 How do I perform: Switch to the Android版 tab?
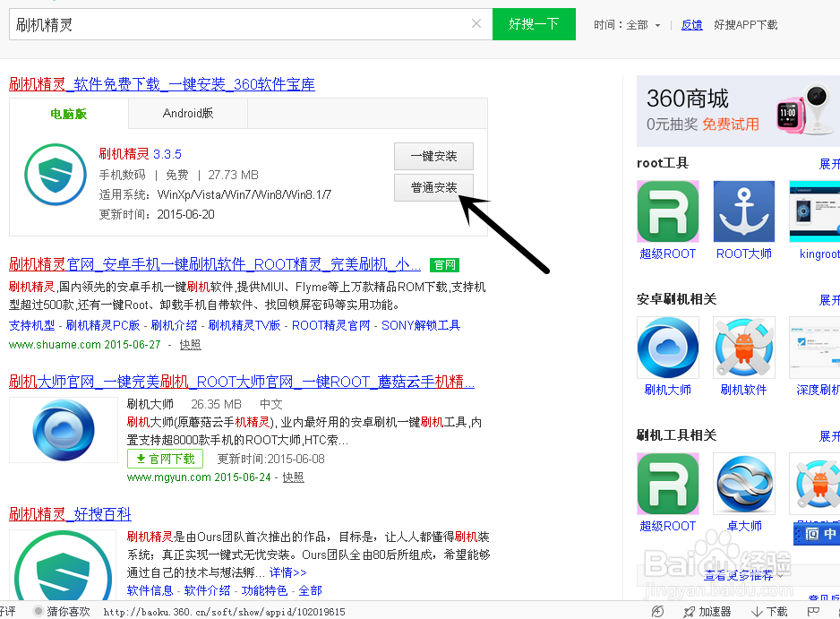(188, 113)
